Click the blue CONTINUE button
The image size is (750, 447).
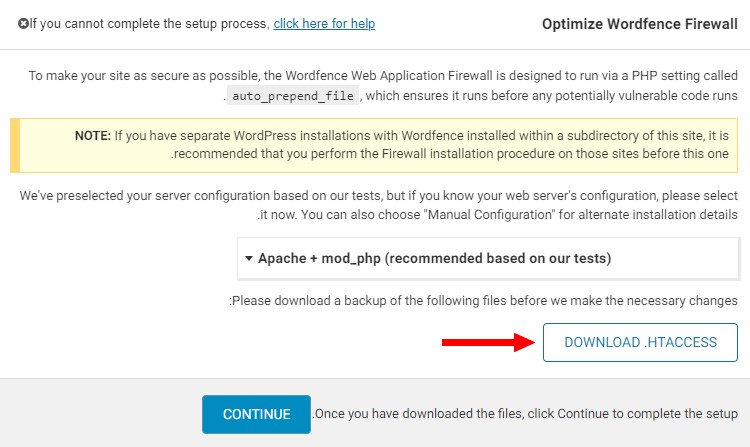pyautogui.click(x=256, y=414)
